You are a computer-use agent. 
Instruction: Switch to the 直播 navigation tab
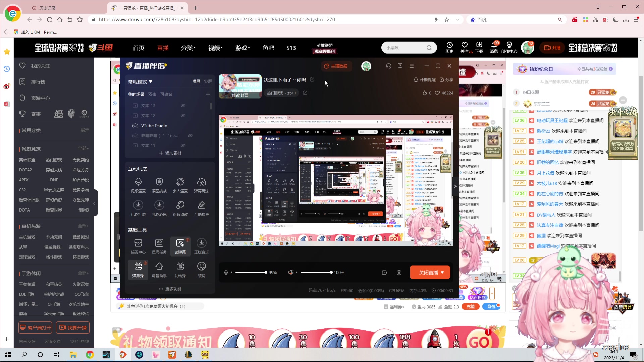(163, 48)
